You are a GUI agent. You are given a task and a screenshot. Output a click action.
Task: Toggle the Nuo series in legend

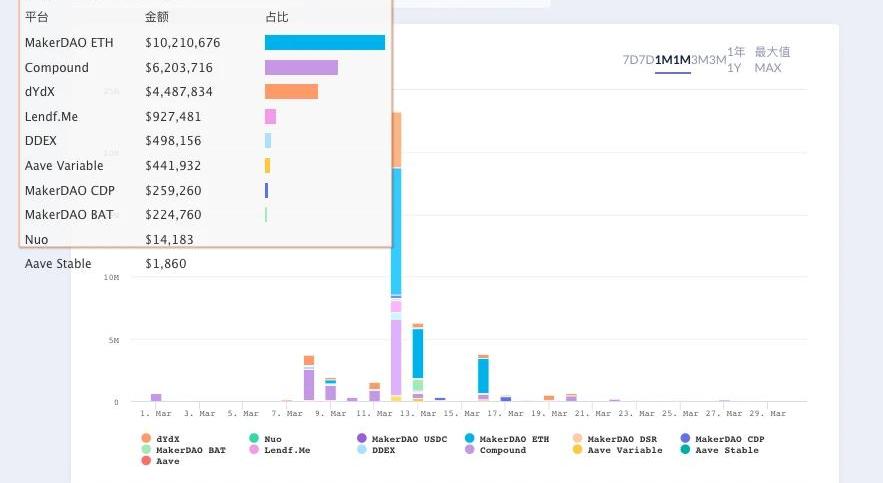(254, 439)
